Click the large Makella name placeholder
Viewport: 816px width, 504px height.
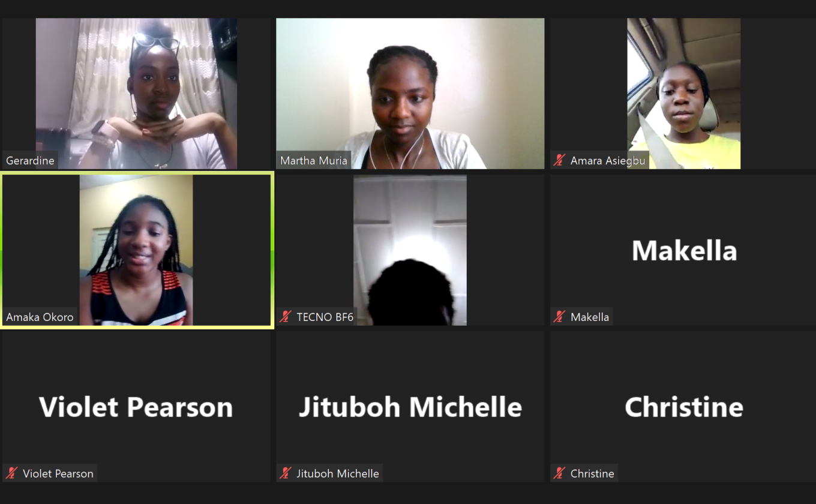tap(684, 250)
